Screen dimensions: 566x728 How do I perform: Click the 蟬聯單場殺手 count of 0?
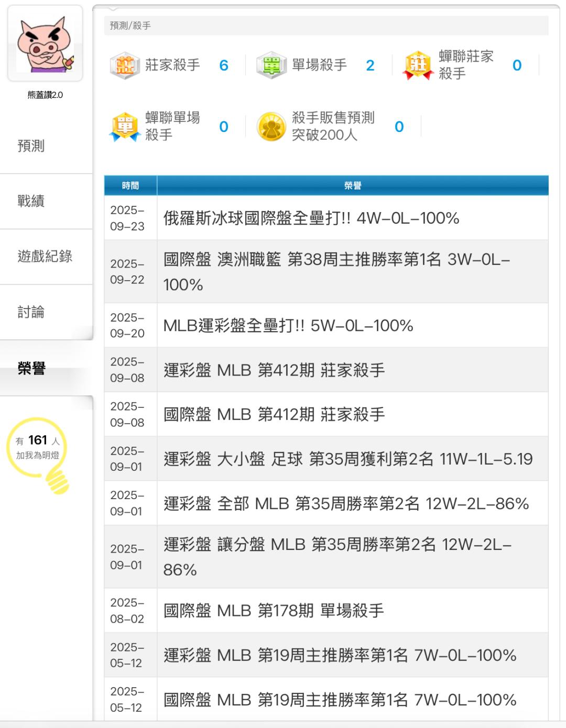tap(224, 127)
